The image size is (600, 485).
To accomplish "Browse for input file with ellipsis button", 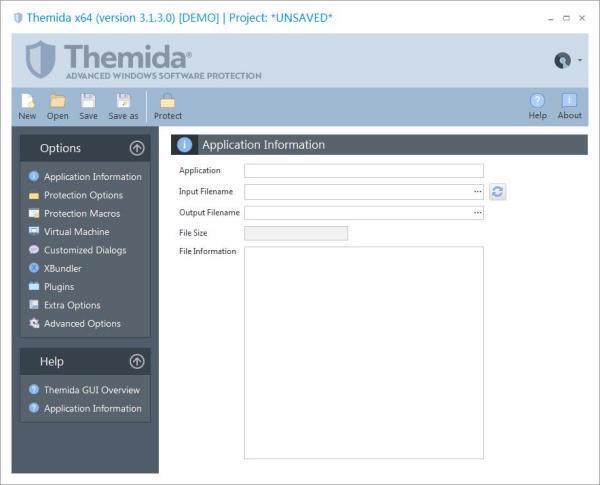I will pyautogui.click(x=478, y=191).
